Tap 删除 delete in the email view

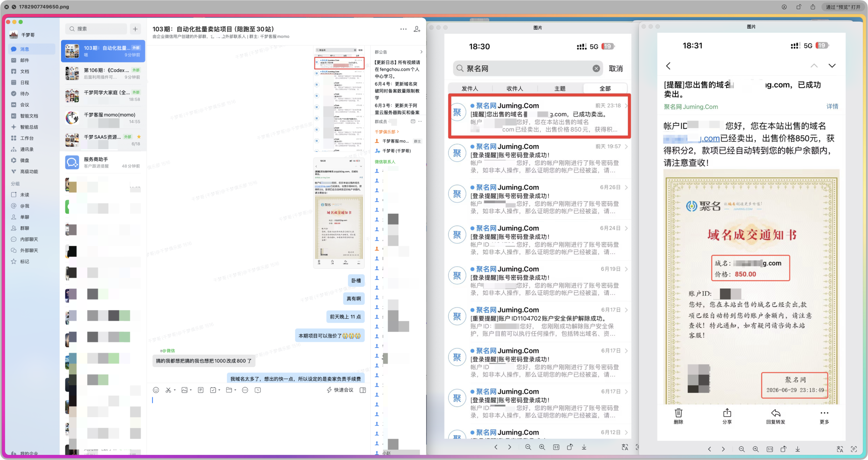point(678,416)
